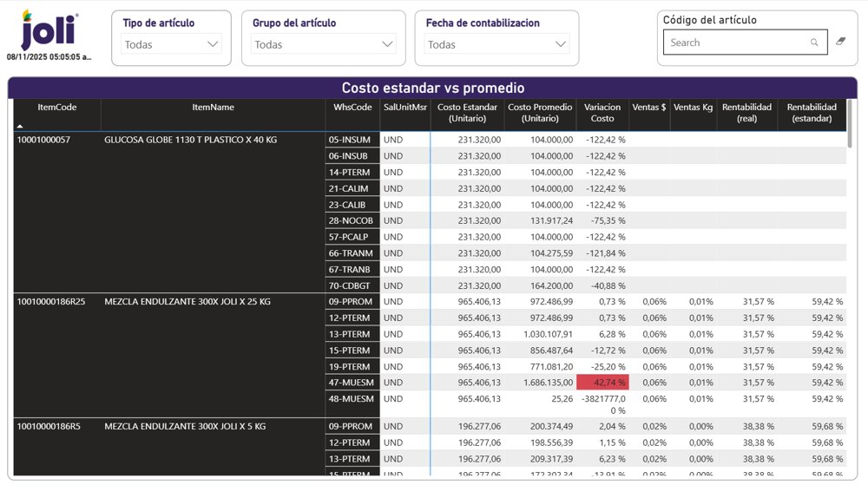Select MEZCLA ENDULZANTE 300X JOLI X 25 KG
868x485 pixels.
coord(187,302)
